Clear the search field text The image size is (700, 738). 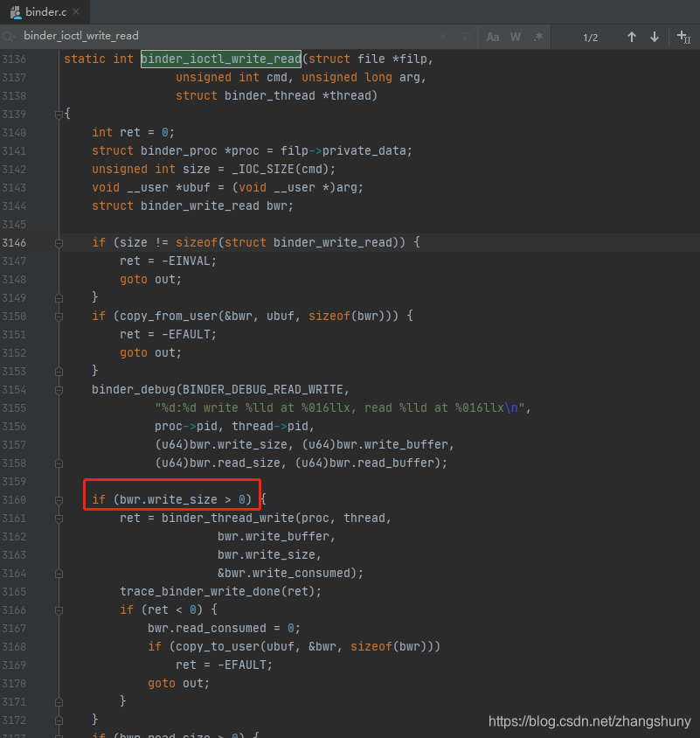443,37
